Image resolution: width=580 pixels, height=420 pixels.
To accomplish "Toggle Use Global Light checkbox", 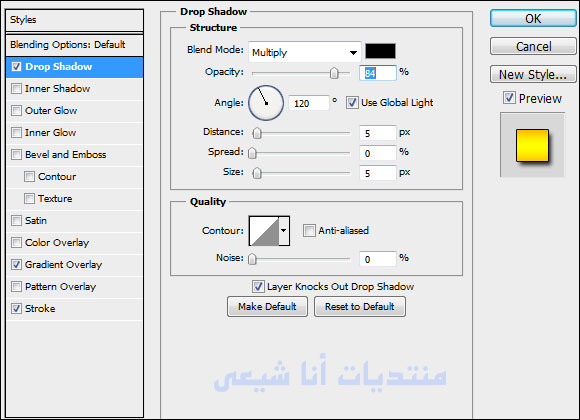I will (x=352, y=103).
